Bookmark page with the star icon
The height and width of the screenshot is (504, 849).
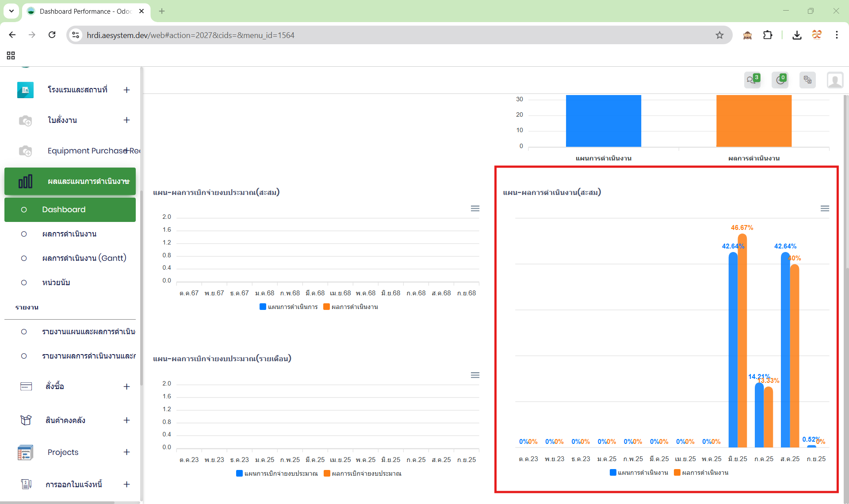click(x=719, y=35)
